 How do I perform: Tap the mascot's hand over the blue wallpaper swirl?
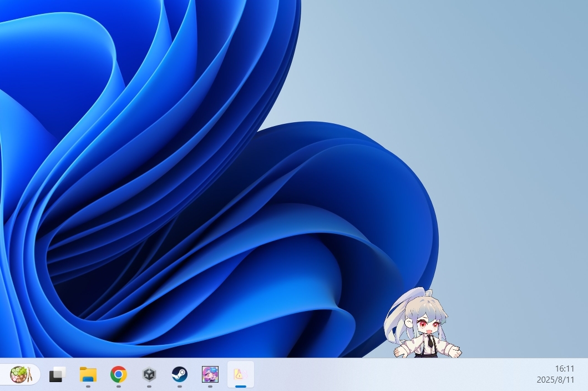point(399,351)
